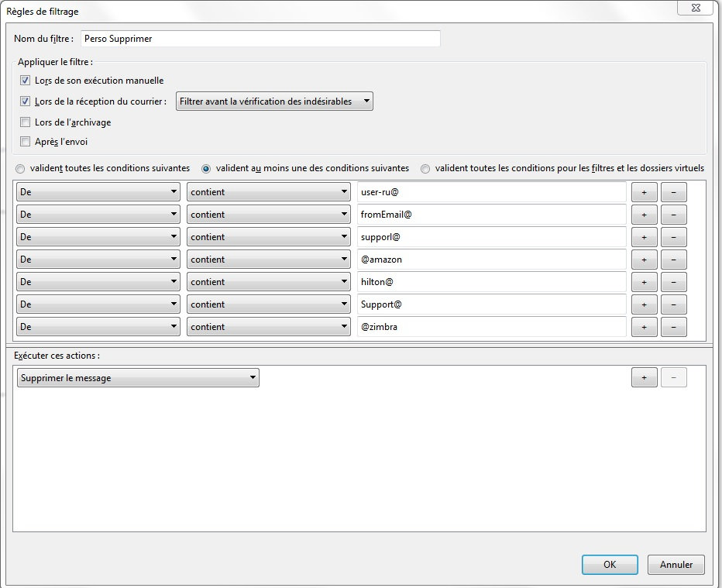This screenshot has width=722, height=588.
Task: Click plus button next to user-ru@ condition
Action: click(644, 192)
